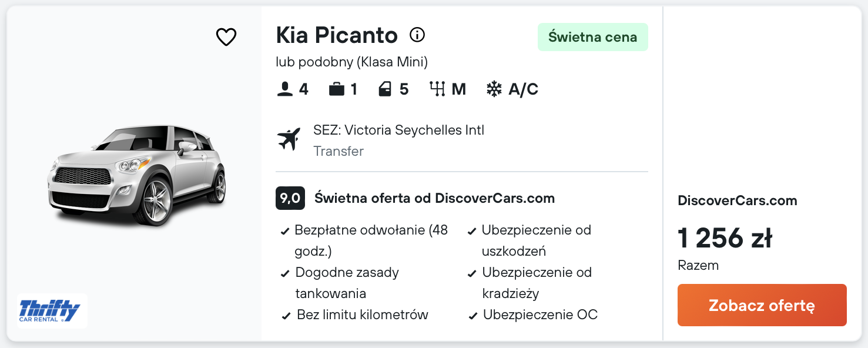Click the 9,0 rating badge
Viewport: 868px width, 348px height.
pyautogui.click(x=290, y=198)
